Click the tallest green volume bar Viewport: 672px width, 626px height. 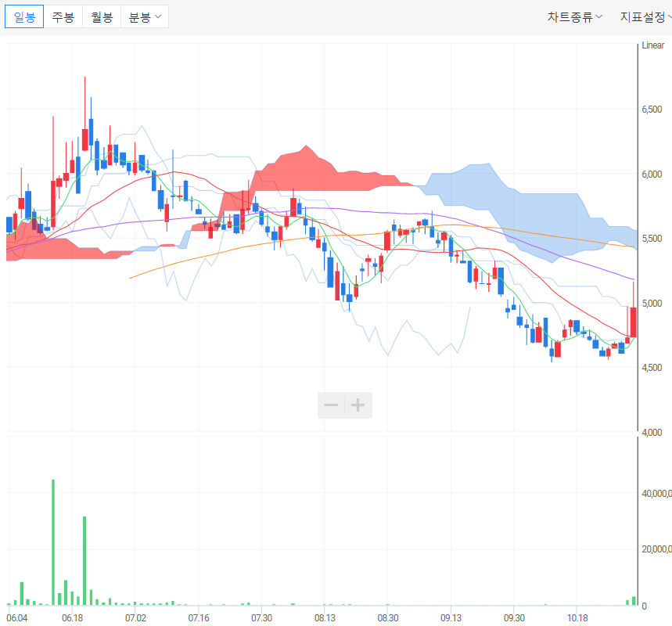click(x=53, y=542)
